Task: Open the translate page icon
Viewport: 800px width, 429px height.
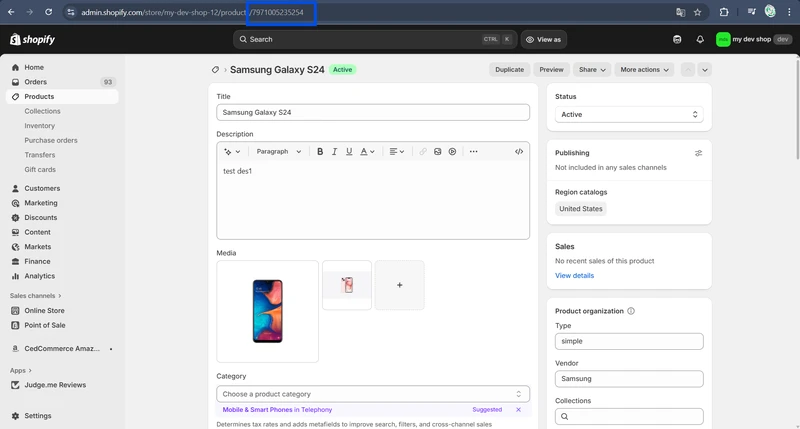Action: [x=680, y=12]
